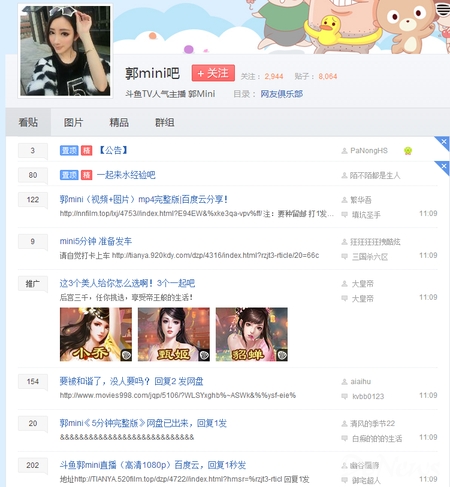
Task: Click the reply bubble icon beside kvbb0123
Action: pyautogui.click(x=345, y=396)
